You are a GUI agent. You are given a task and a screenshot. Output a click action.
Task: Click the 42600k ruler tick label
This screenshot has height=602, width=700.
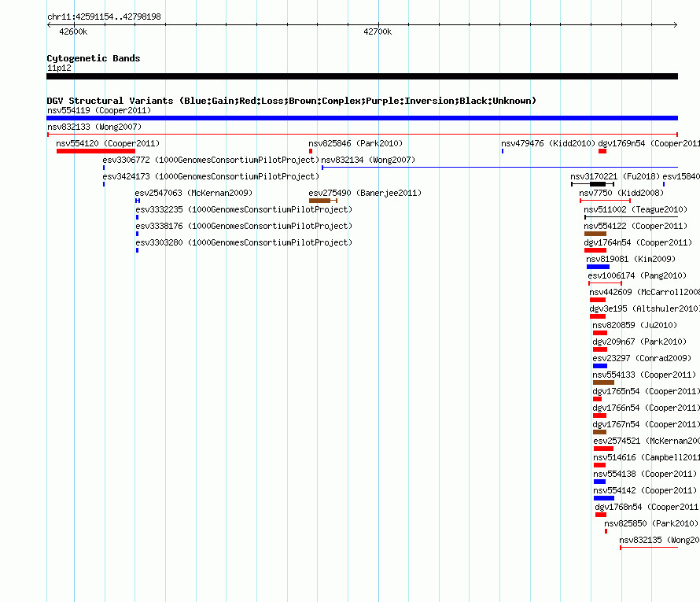73,31
